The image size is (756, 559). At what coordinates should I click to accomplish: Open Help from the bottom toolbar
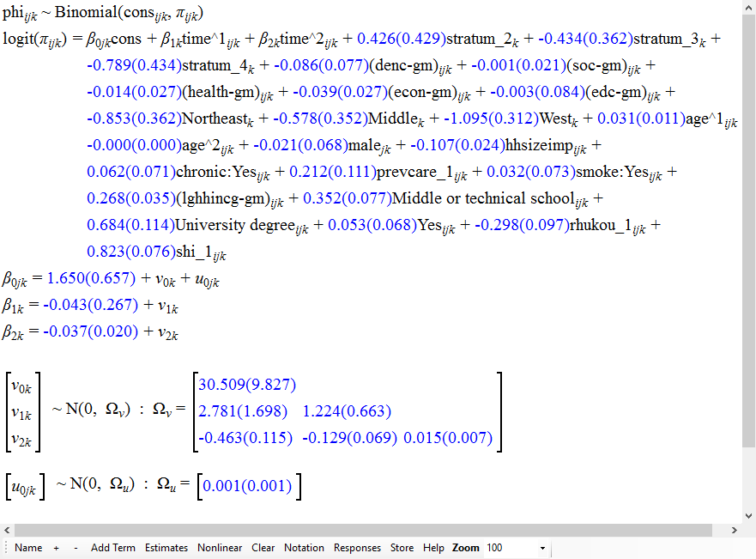tap(433, 548)
